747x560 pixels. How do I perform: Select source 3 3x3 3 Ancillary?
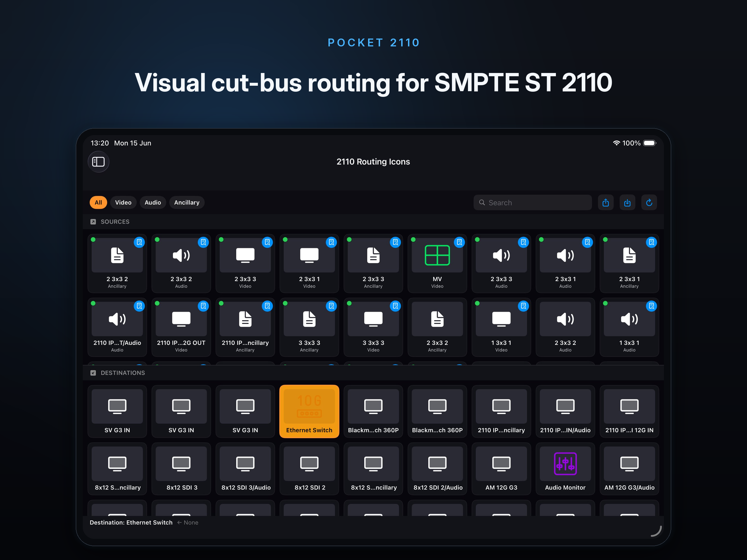[309, 327]
